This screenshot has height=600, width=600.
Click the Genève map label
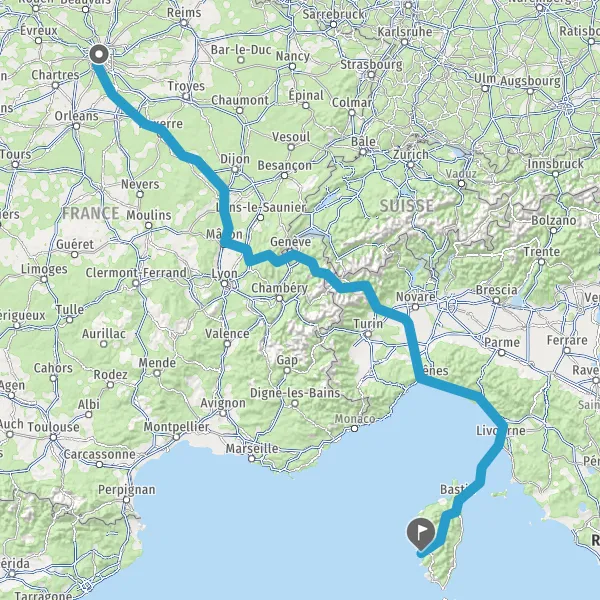coord(290,242)
